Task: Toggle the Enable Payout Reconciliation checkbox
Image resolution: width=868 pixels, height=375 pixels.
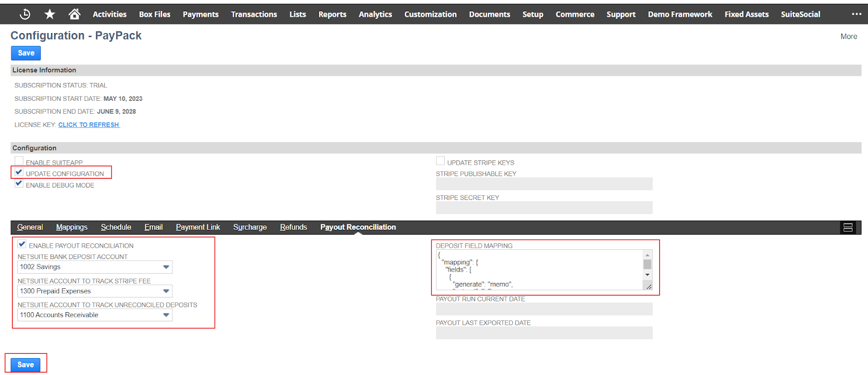Action: (x=22, y=244)
